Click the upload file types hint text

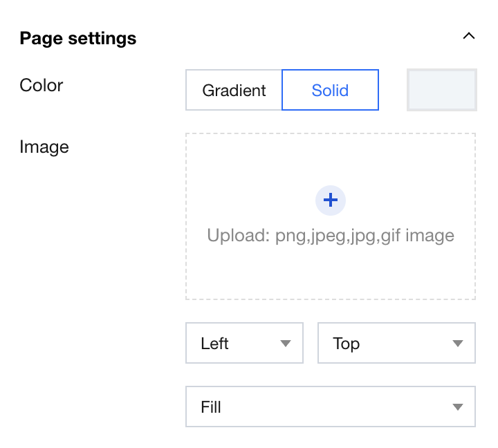[331, 236]
